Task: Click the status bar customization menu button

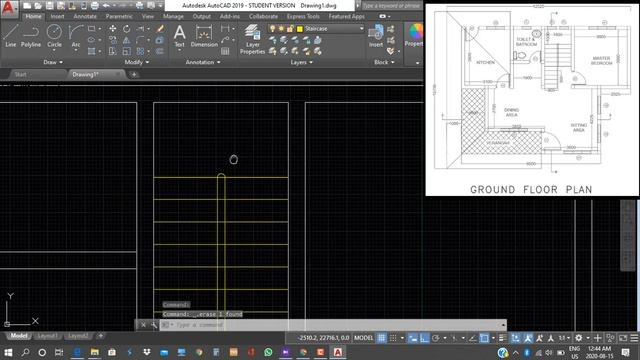Action: point(634,338)
